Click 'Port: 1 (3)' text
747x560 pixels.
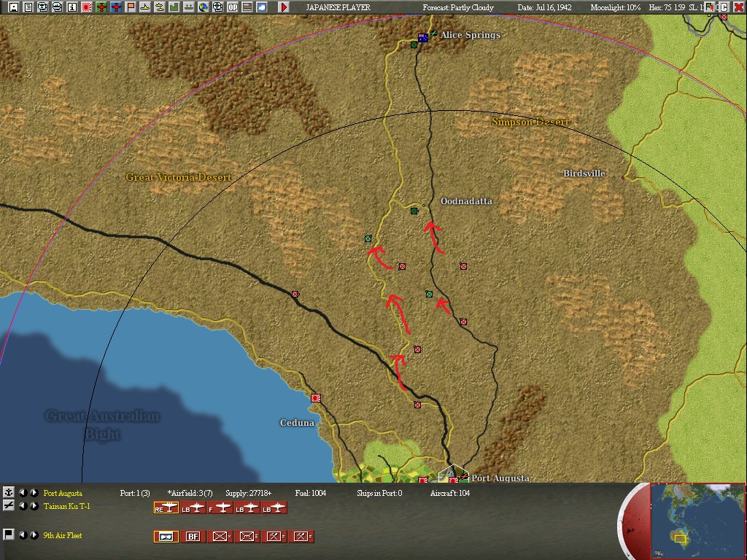click(135, 493)
